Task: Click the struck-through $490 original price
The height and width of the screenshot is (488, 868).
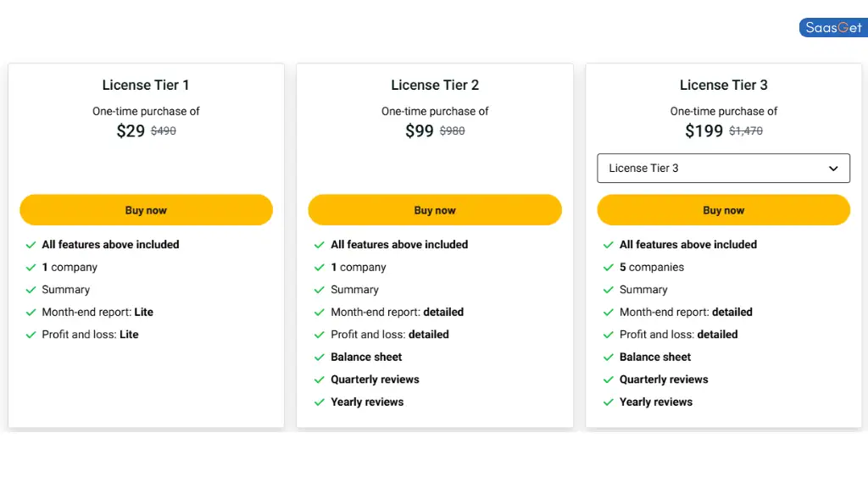Action: pos(164,130)
